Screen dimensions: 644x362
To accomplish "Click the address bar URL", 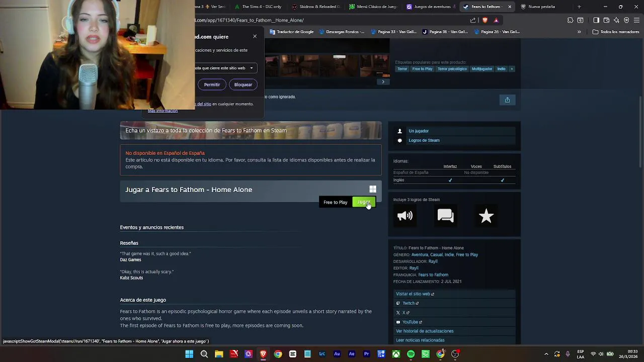I will 249,20.
